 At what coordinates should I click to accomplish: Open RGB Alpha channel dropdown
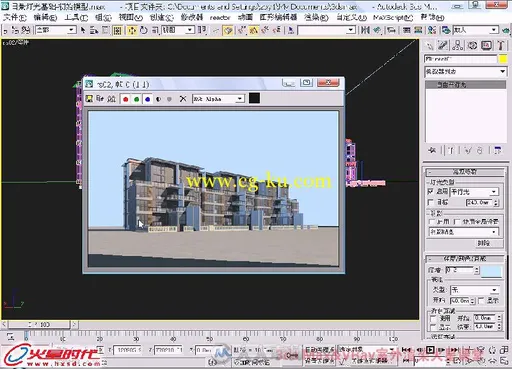tap(218, 99)
